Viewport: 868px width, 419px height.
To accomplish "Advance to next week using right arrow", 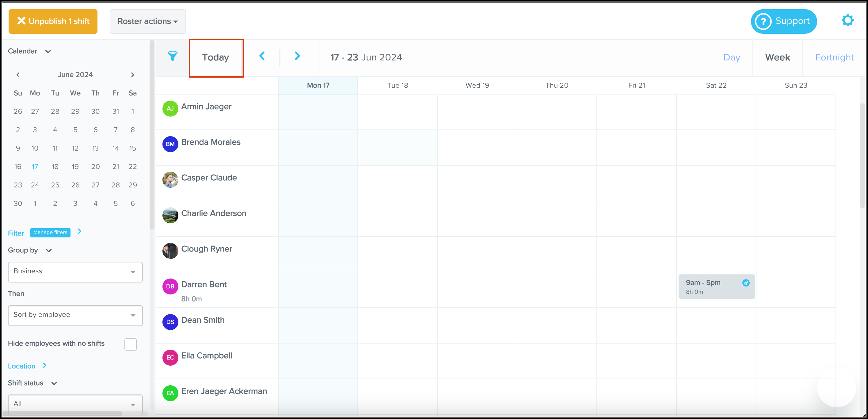I will 297,56.
